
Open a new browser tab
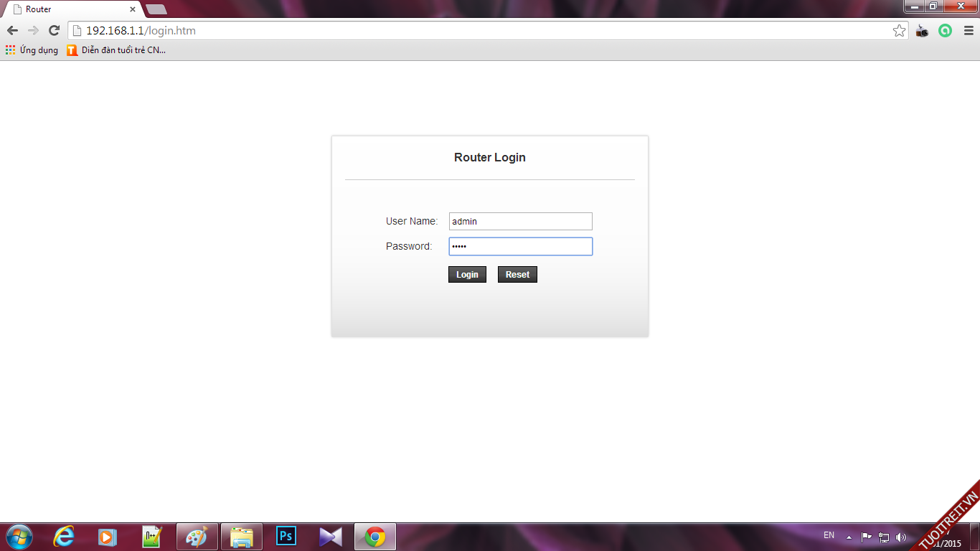coord(156,9)
